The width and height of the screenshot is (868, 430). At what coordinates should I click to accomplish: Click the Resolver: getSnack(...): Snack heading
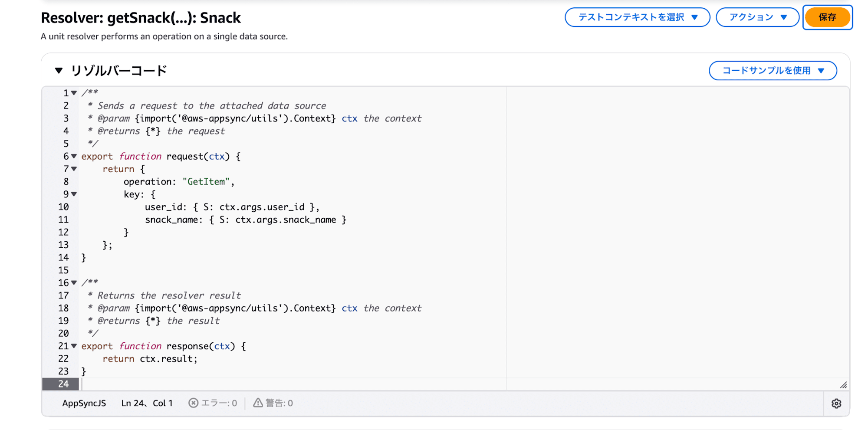pos(141,18)
